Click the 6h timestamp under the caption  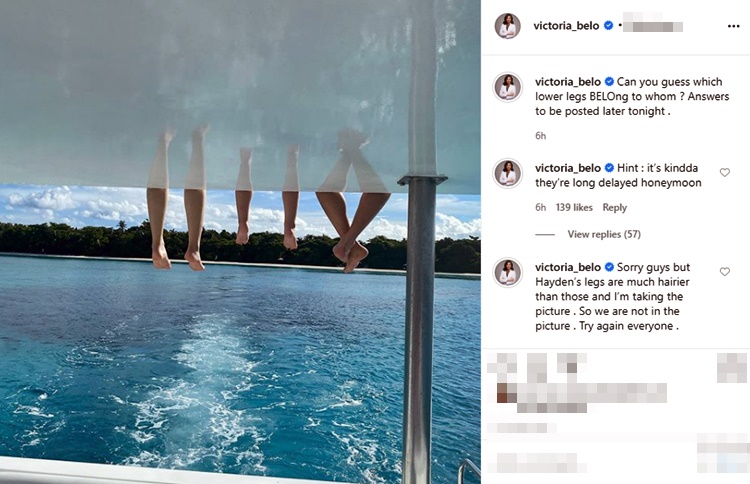tap(540, 136)
